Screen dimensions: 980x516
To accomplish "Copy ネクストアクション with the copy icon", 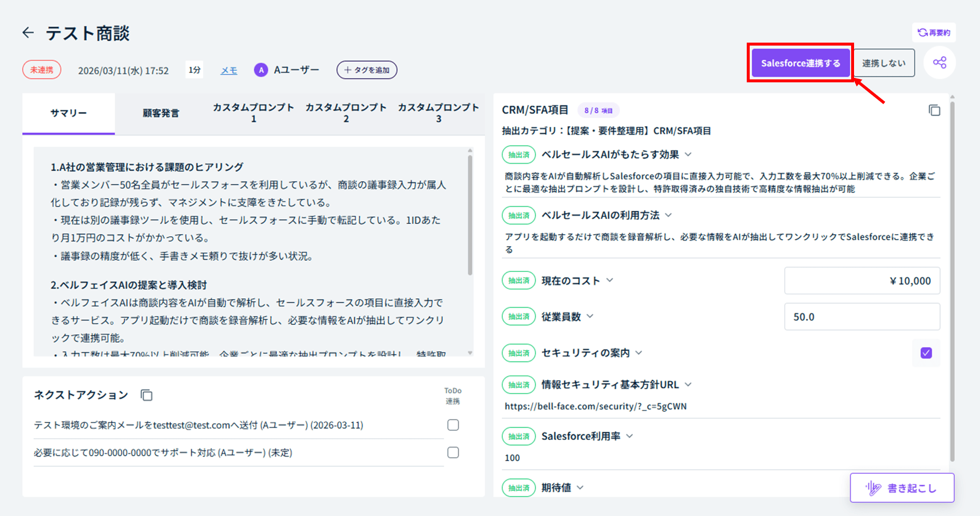I will coord(147,395).
